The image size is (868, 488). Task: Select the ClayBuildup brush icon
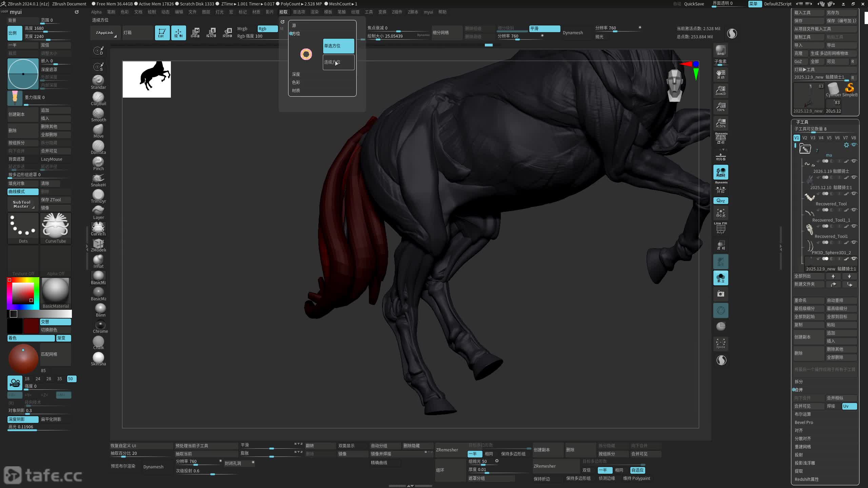[x=98, y=97]
